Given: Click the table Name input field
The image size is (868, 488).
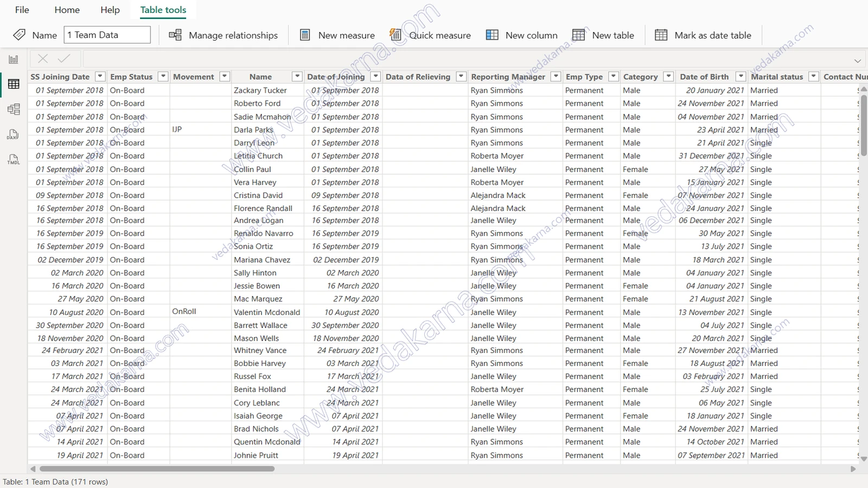Looking at the screenshot, I should [107, 35].
